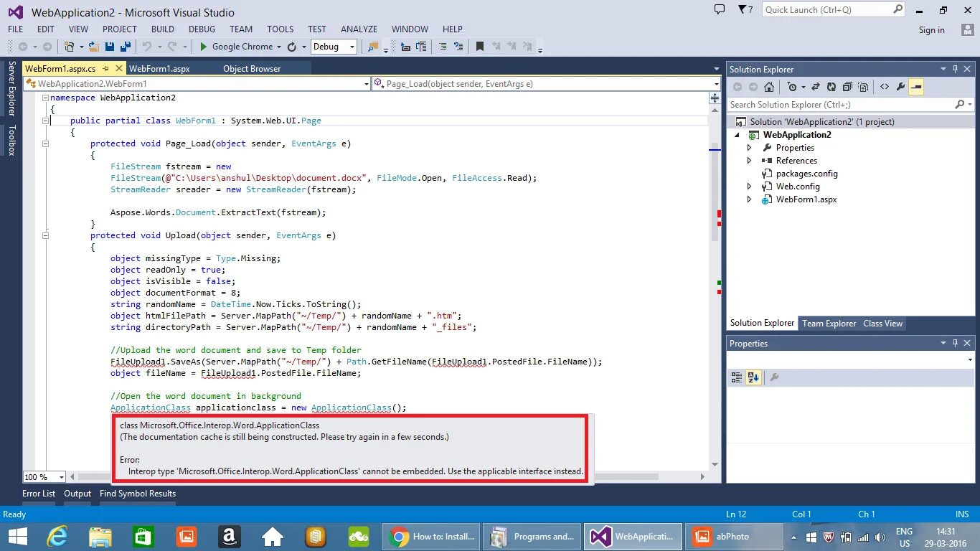Click the Undo arrow in toolbar
The width and height of the screenshot is (980, 551).
pyautogui.click(x=147, y=47)
